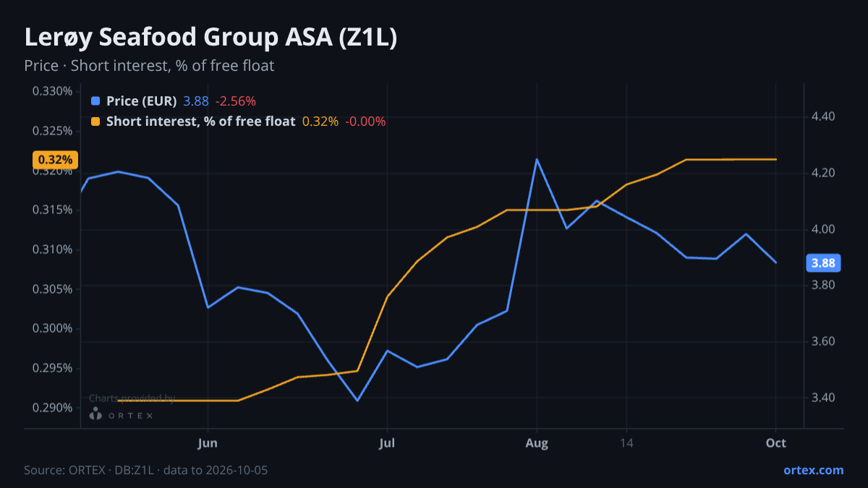
Task: Click the 4.00 right axis label
Action: coord(824,229)
